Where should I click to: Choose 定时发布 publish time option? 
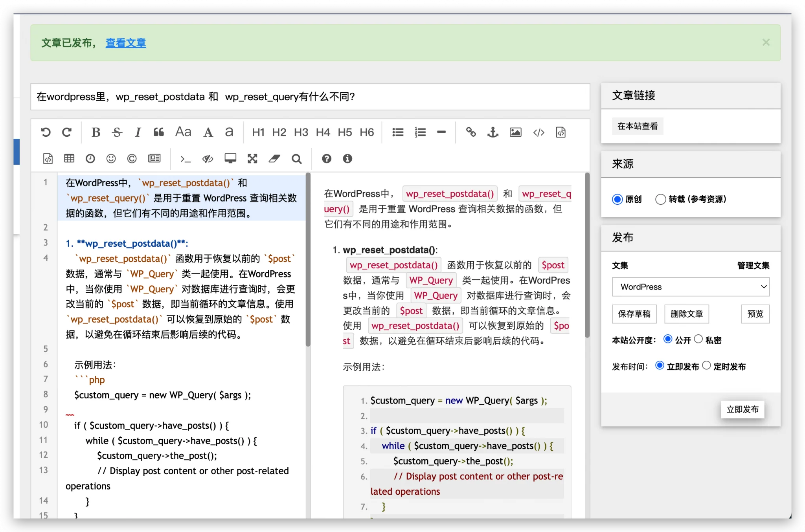coord(706,365)
